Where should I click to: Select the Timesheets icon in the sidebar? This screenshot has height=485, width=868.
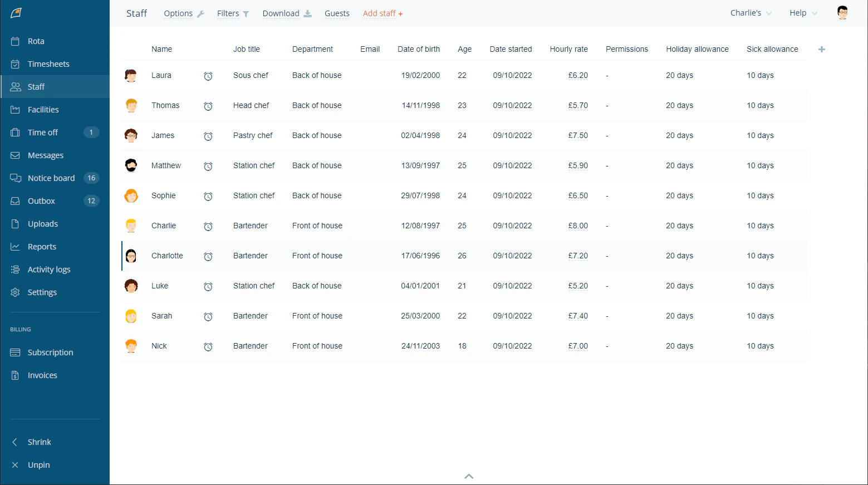point(16,63)
